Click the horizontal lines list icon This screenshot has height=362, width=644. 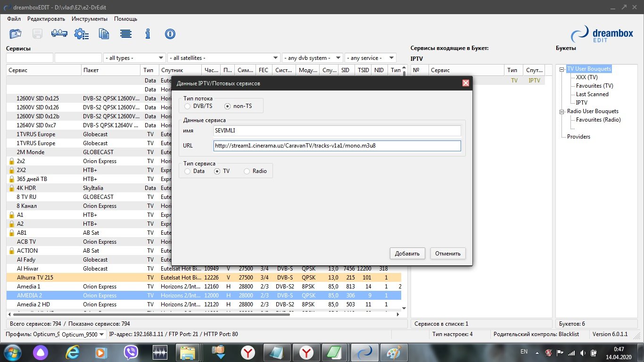pos(125,34)
